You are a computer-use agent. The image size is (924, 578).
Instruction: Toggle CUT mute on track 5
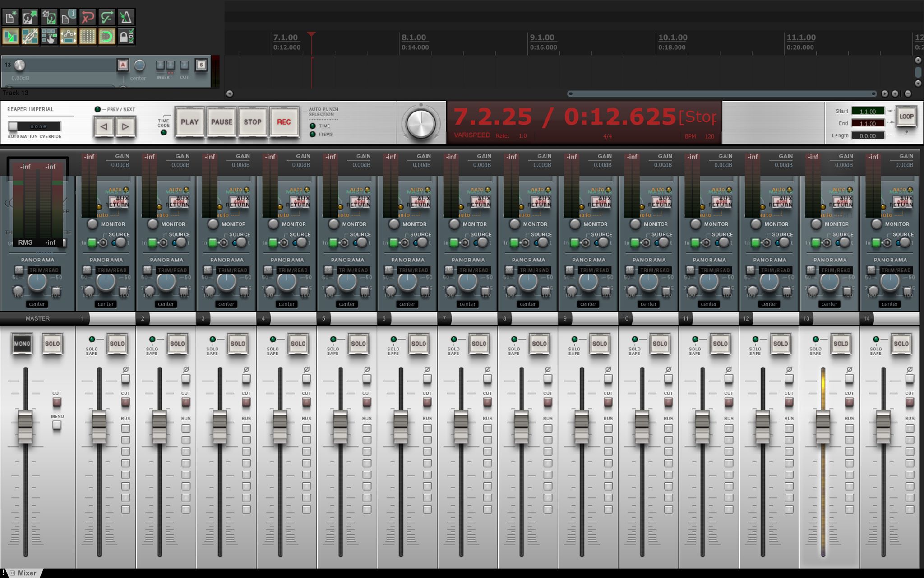click(x=367, y=402)
